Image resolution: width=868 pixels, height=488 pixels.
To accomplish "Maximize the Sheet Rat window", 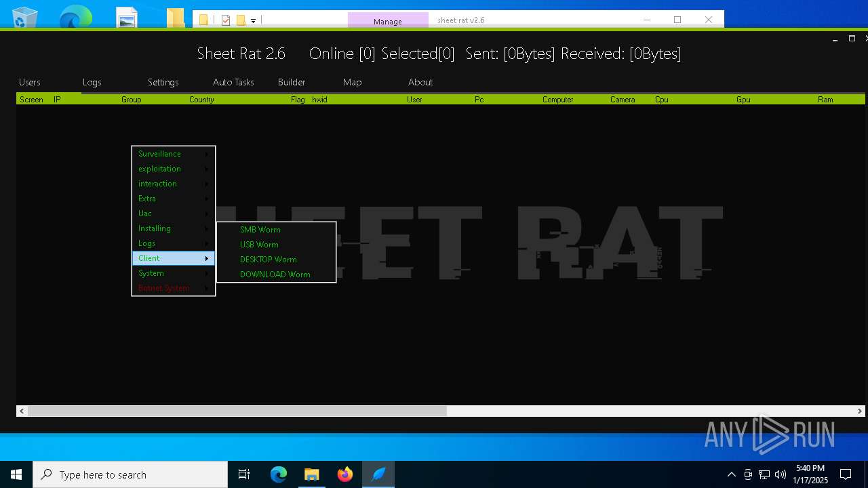I will point(852,39).
